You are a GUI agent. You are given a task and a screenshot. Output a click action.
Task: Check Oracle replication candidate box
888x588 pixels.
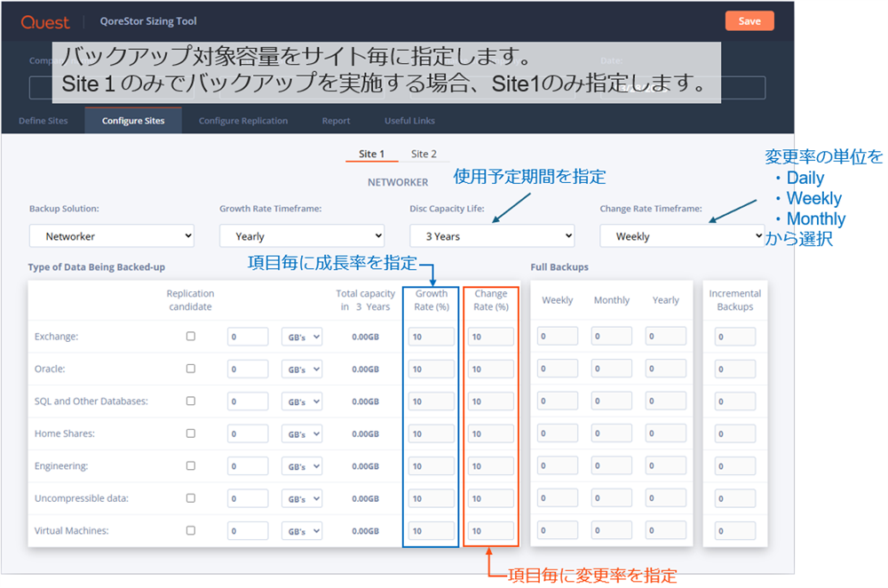[x=191, y=369]
